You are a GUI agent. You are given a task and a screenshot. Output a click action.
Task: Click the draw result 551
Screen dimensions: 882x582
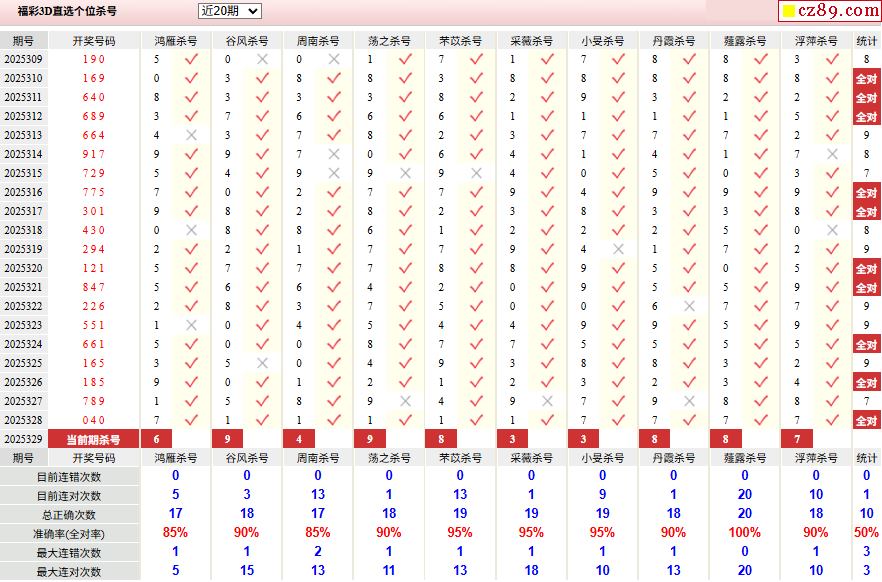click(x=93, y=325)
